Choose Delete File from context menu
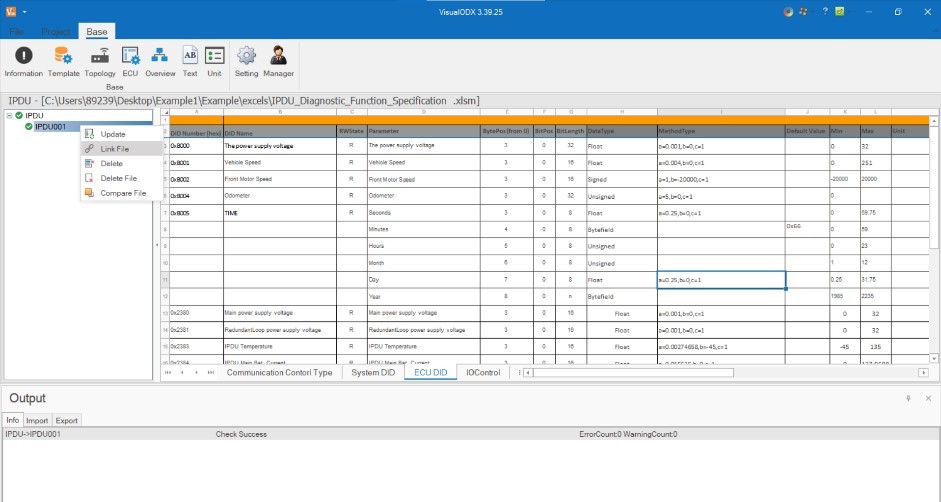The width and height of the screenshot is (941, 502). coord(121,178)
